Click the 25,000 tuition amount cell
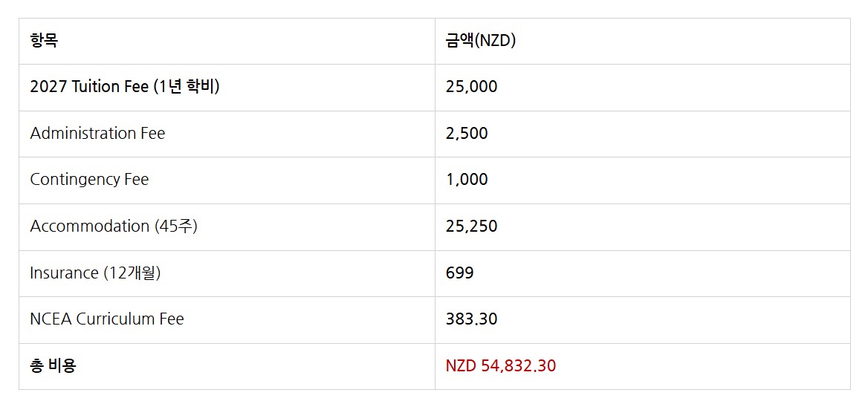The height and width of the screenshot is (404, 868). click(x=471, y=87)
